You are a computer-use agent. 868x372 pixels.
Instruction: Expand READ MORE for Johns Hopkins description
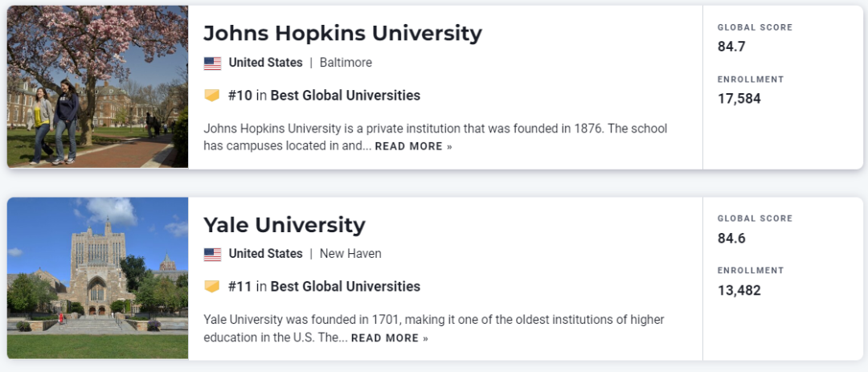click(x=414, y=147)
